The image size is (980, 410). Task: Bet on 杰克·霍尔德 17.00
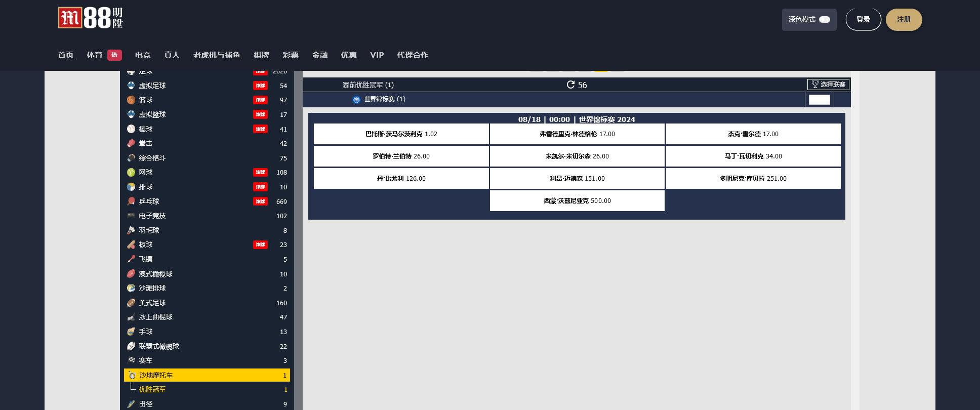[x=753, y=134]
